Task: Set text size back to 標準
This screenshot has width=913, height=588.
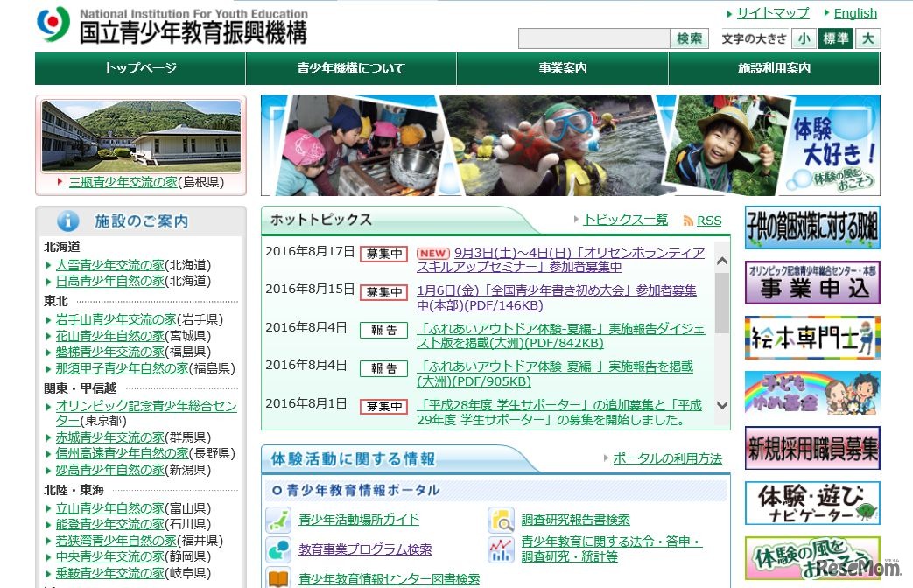Action: point(835,38)
